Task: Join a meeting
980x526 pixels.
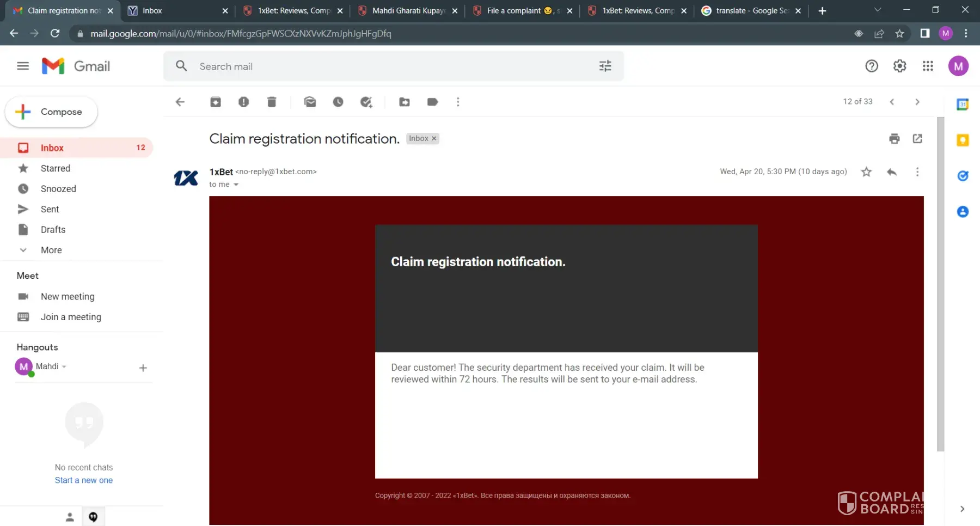Action: point(71,317)
